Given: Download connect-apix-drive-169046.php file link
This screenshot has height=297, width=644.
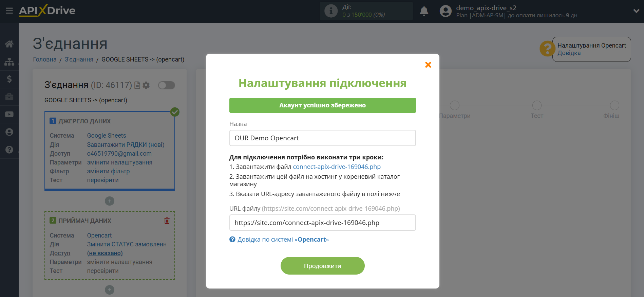Looking at the screenshot, I should point(337,167).
